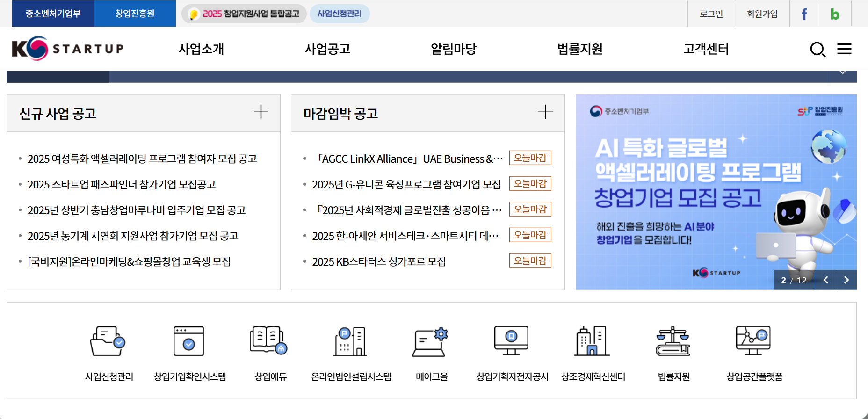868x419 pixels.
Task: Open the 창업기업확인시스템 icon
Action: pos(188,341)
